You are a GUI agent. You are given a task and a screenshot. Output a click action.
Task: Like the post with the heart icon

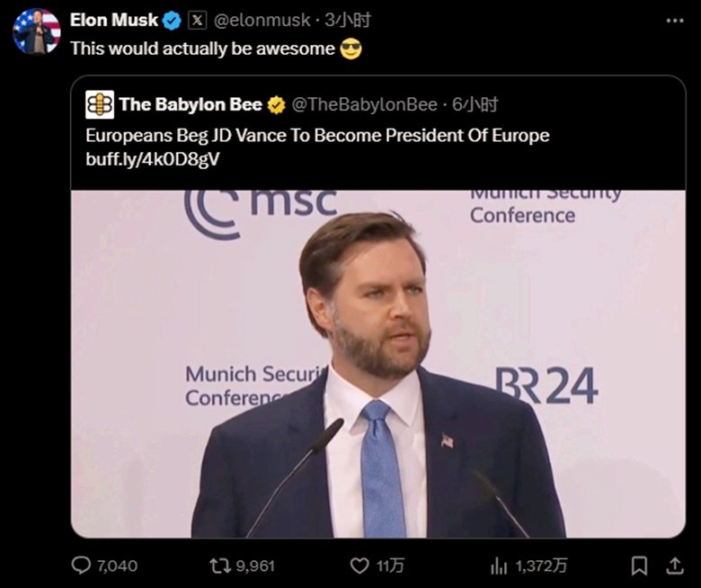point(359,566)
